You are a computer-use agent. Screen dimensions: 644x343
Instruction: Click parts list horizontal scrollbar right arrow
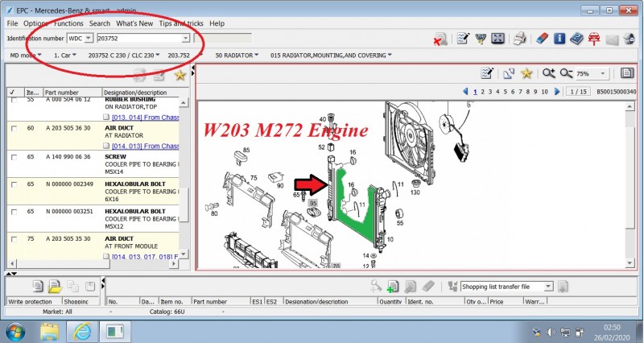click(174, 263)
